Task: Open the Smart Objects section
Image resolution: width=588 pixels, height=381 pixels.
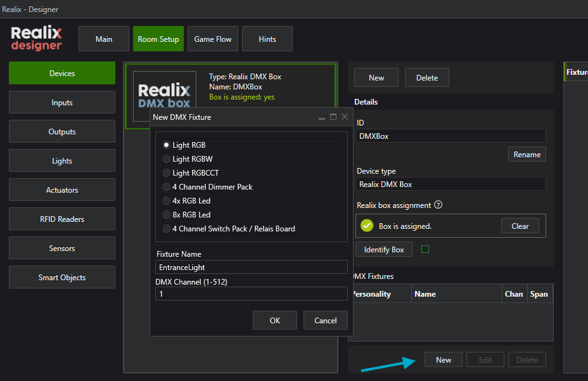Action: click(x=62, y=277)
